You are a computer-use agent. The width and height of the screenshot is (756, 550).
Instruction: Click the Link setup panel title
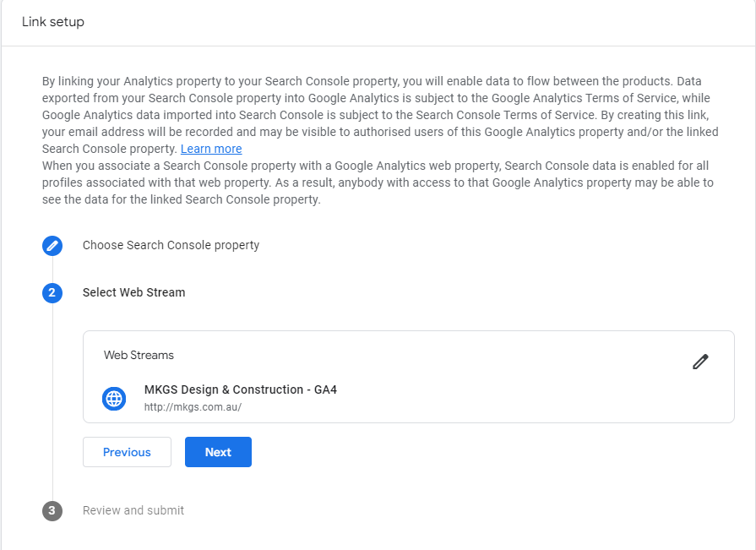[x=53, y=22]
